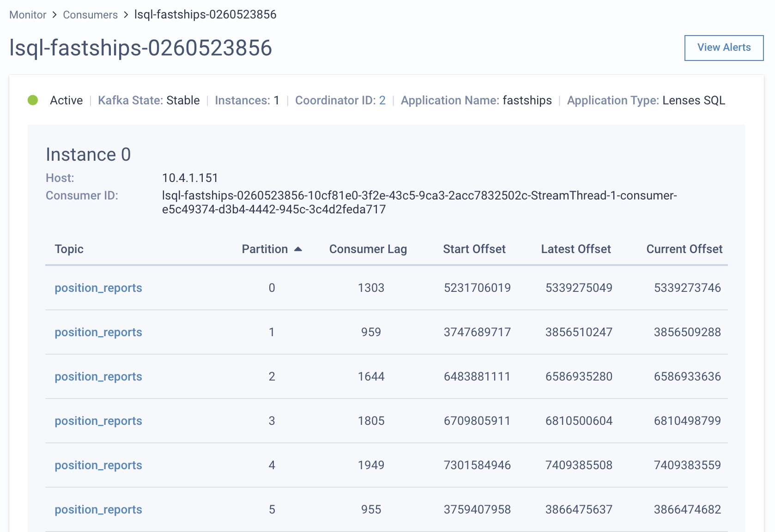Click start offset 3759407958
This screenshot has width=775, height=532.
(477, 509)
